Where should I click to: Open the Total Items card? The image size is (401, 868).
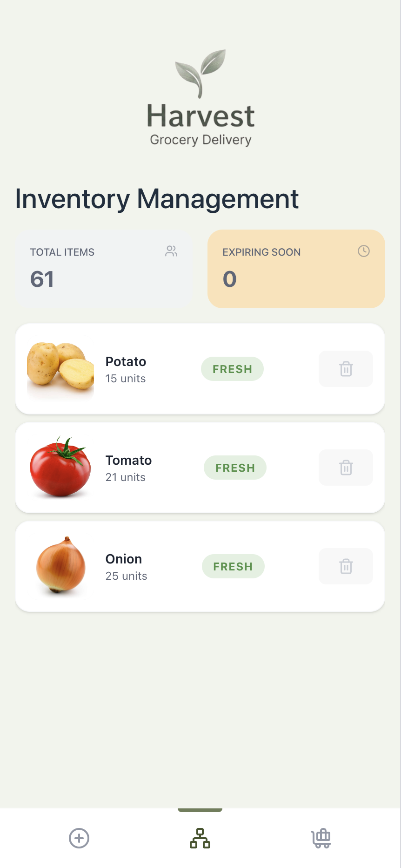[104, 269]
